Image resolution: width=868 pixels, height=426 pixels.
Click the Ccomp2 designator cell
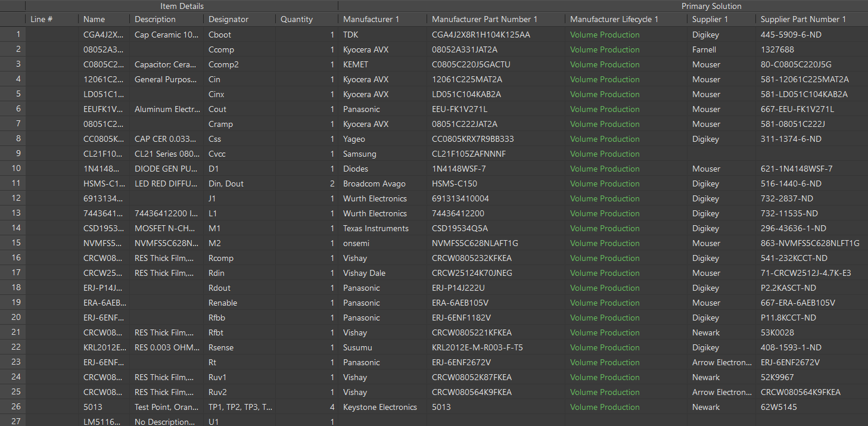(239, 64)
